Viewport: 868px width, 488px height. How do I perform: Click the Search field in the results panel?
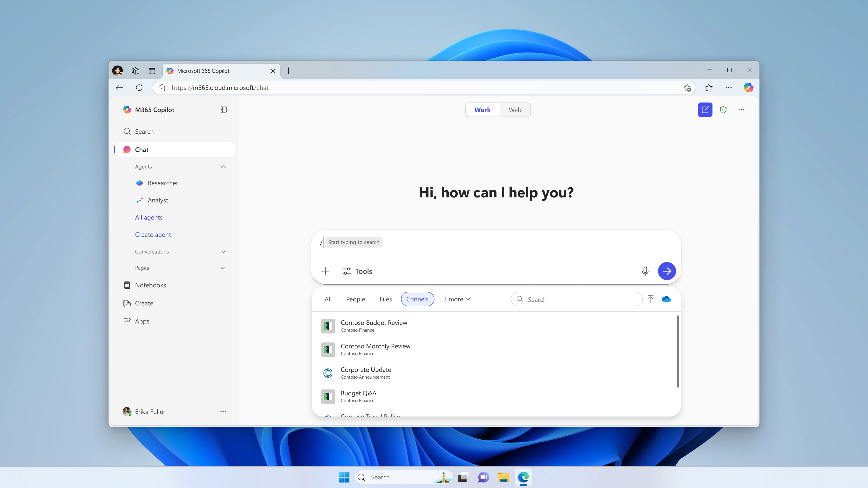coord(581,299)
